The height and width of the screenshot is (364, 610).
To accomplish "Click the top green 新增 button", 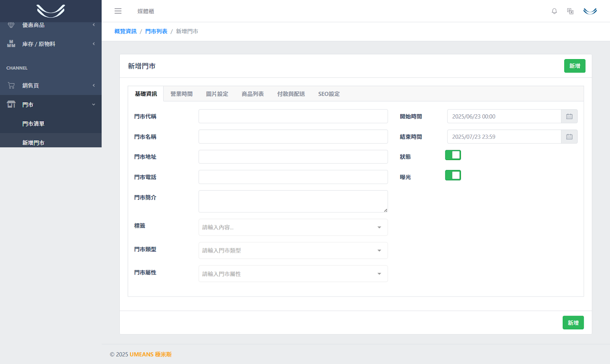I will point(575,66).
